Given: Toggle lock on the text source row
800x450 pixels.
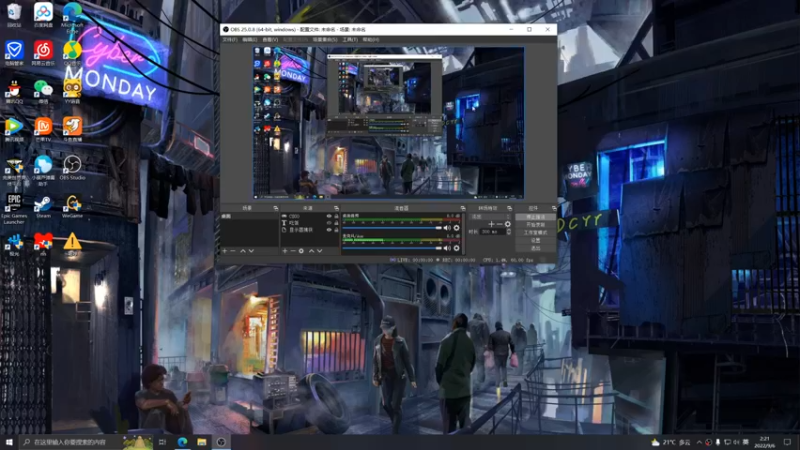Looking at the screenshot, I should [x=336, y=223].
